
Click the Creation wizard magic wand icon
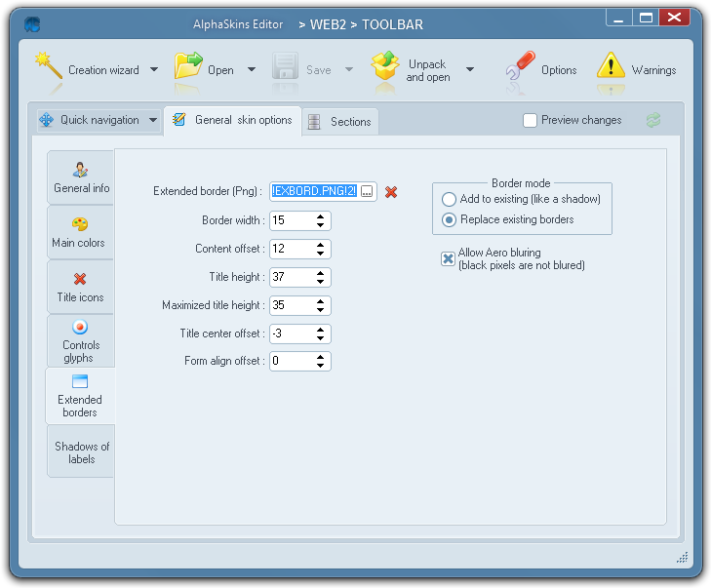click(49, 65)
